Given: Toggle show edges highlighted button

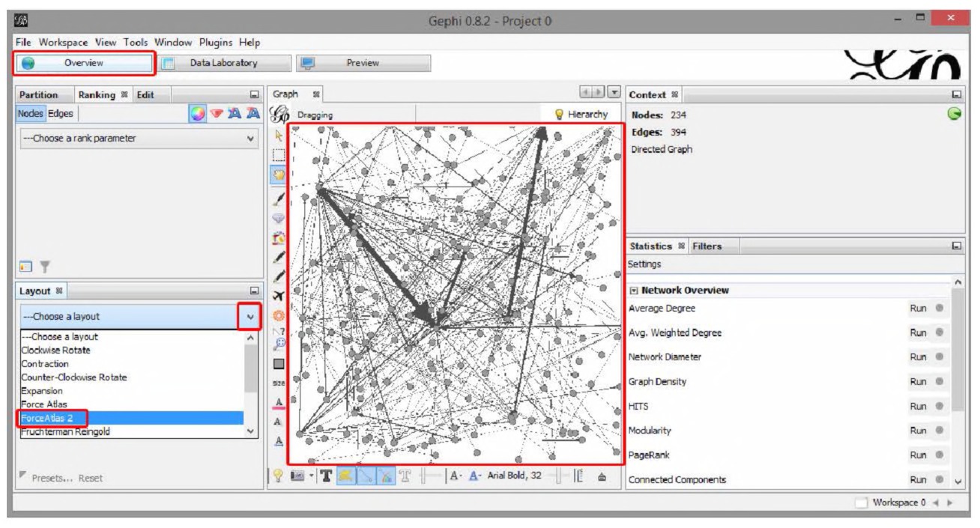Looking at the screenshot, I should tap(345, 476).
